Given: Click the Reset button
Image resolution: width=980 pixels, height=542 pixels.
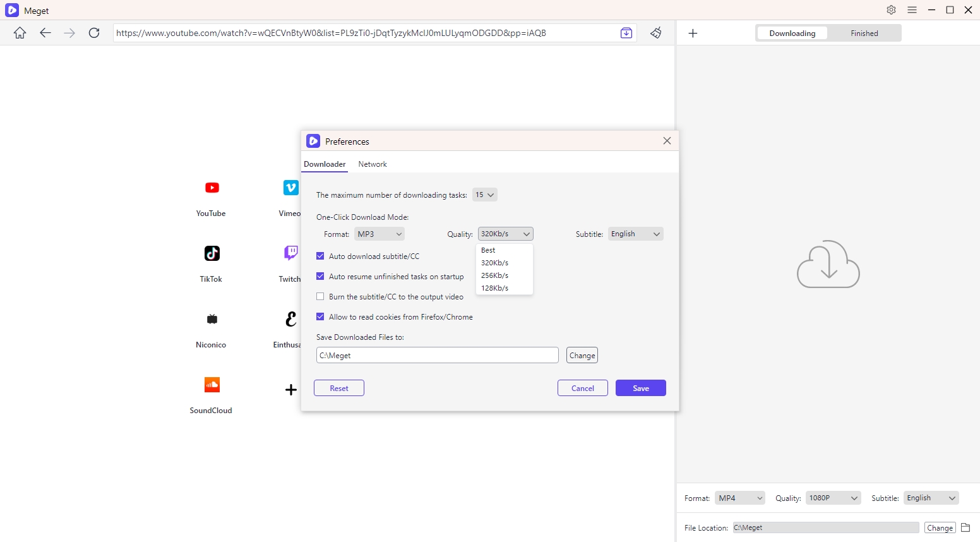Looking at the screenshot, I should (x=339, y=388).
